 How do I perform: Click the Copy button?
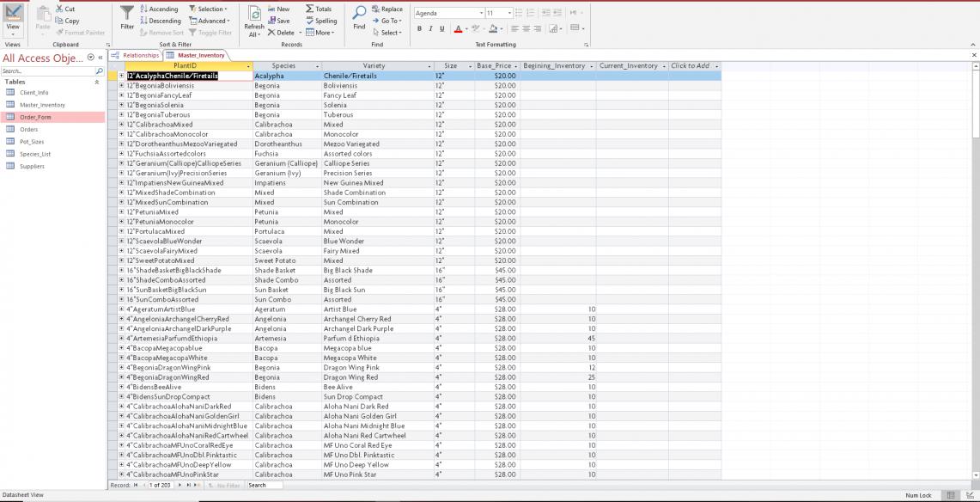[67, 21]
